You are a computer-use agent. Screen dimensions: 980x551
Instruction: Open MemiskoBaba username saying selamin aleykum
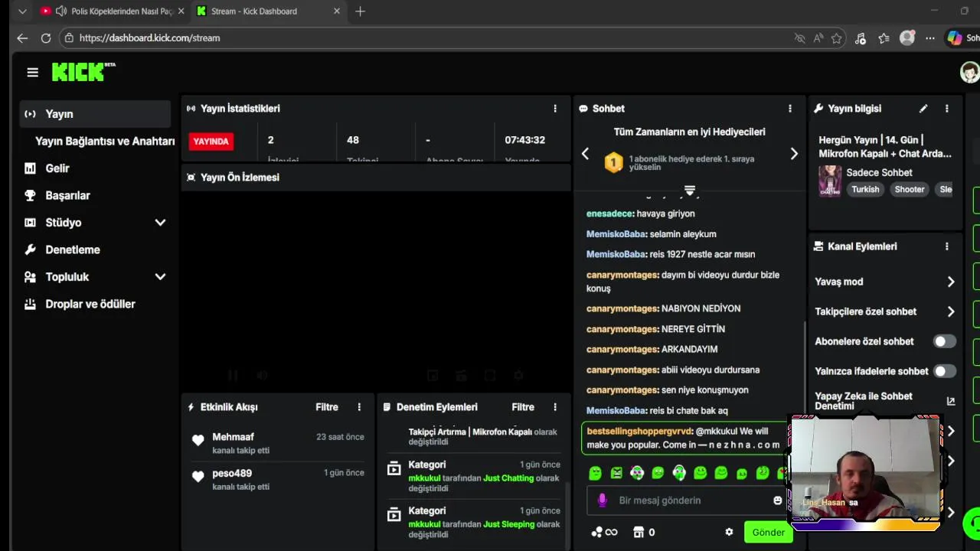(x=616, y=234)
